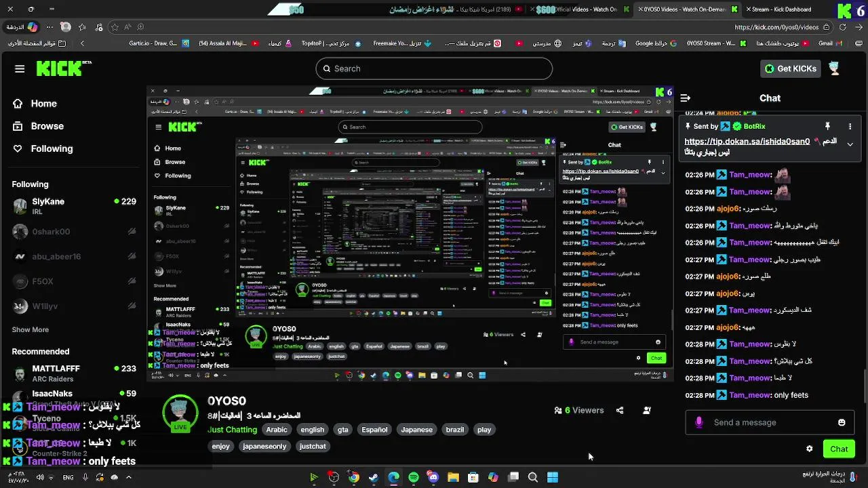Image resolution: width=868 pixels, height=488 pixels.
Task: Open 0shark00 channel in Following list
Action: pos(73,232)
